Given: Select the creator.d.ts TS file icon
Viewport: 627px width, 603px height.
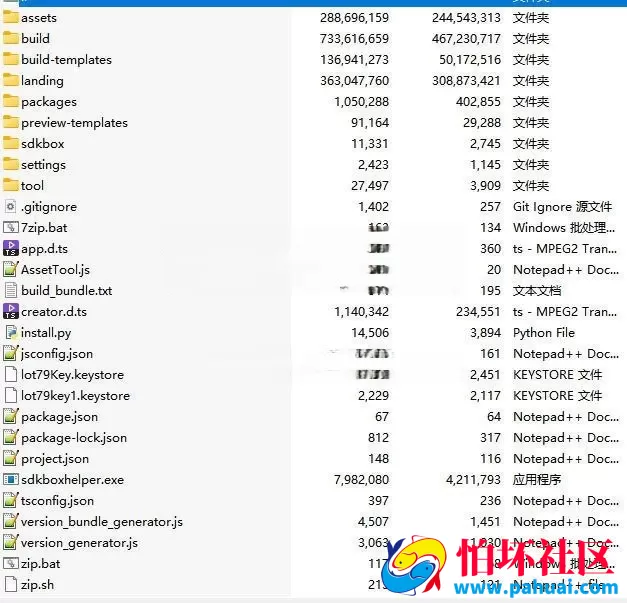Looking at the screenshot, I should (x=11, y=311).
